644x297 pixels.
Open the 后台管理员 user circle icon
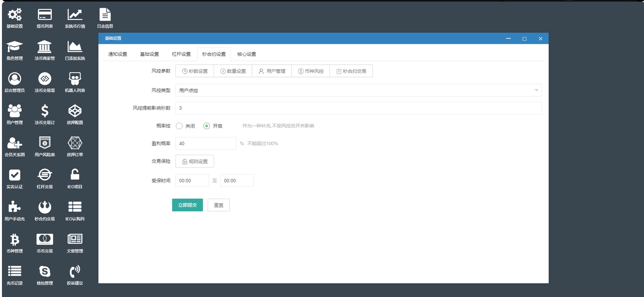15,79
